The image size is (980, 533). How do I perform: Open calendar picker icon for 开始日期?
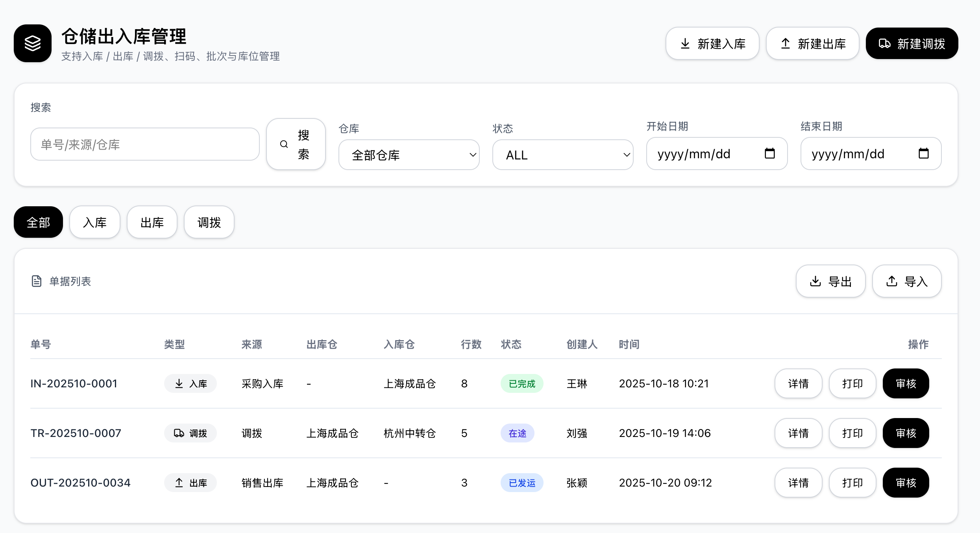pos(769,154)
